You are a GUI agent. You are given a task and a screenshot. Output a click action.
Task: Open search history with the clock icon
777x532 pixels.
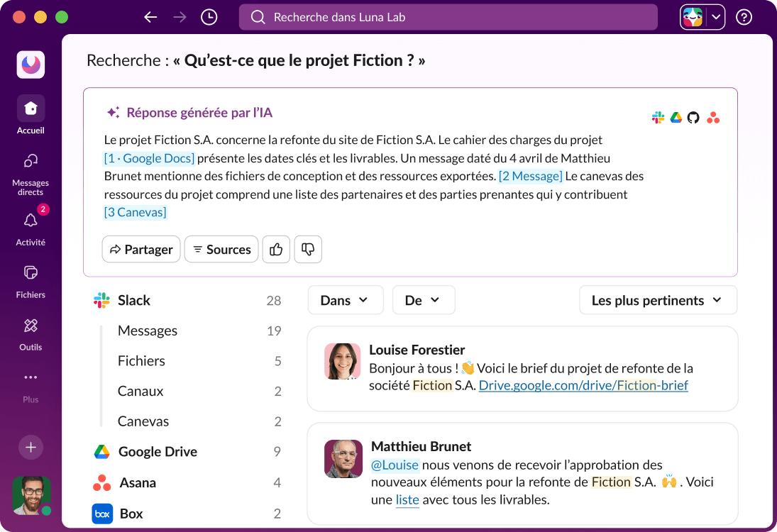(208, 16)
